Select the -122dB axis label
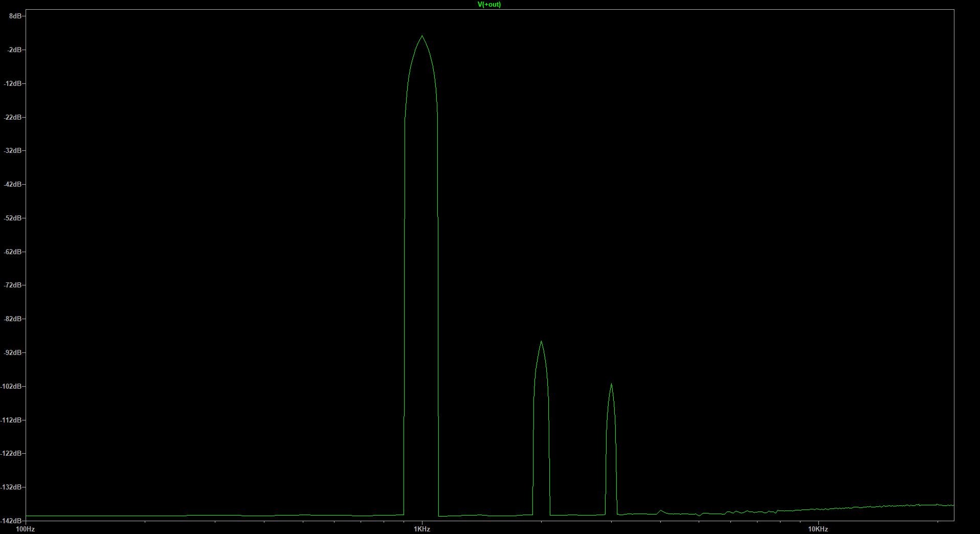The height and width of the screenshot is (534, 980). pos(11,453)
